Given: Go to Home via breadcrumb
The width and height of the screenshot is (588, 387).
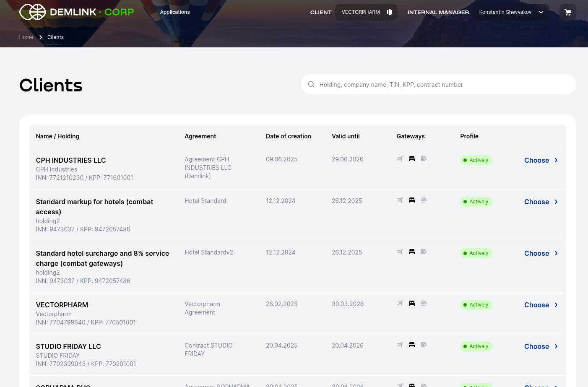Looking at the screenshot, I should point(26,37).
